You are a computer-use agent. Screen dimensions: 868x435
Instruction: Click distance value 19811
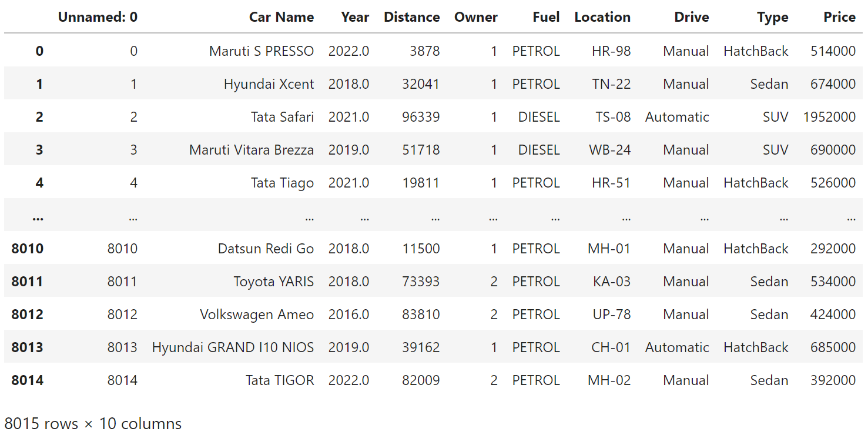point(421,183)
